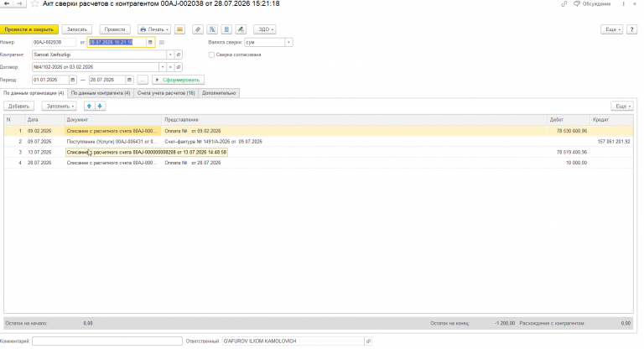Screen dimensions: 644x349
Task: Click Провести и закрыть button
Action: [x=29, y=29]
